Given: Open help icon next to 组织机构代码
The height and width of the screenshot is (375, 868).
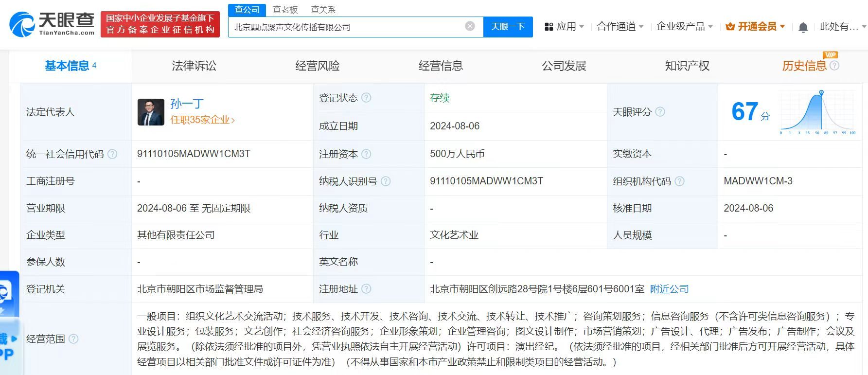Looking at the screenshot, I should tap(679, 181).
